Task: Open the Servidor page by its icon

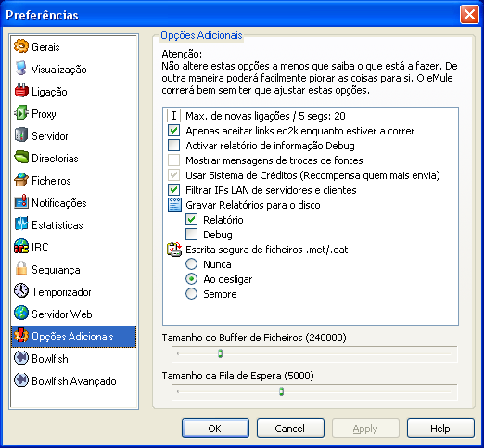Action: coord(21,135)
